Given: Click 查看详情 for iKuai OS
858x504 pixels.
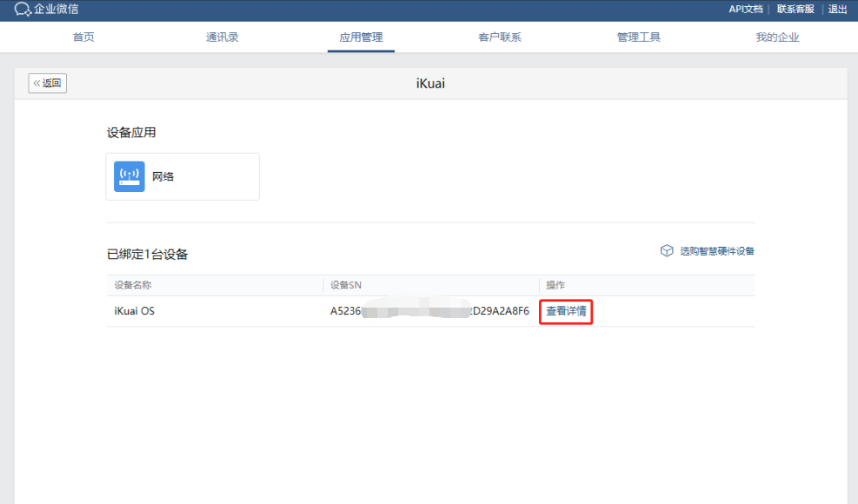Looking at the screenshot, I should (566, 311).
